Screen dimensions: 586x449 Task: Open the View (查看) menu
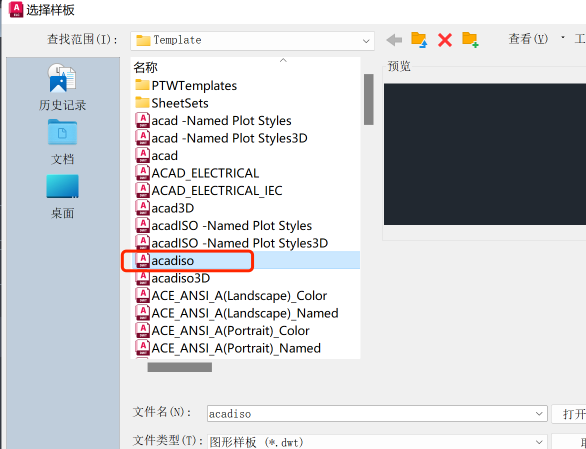(528, 39)
